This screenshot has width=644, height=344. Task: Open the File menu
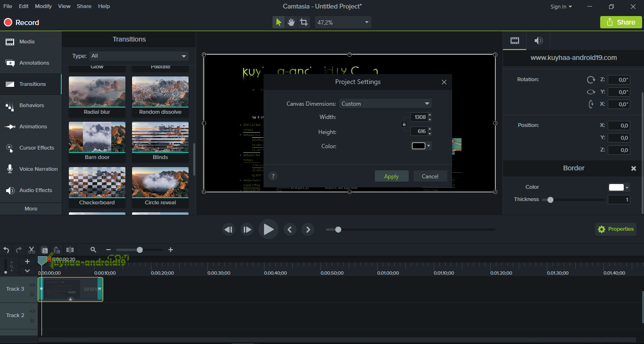(8, 6)
